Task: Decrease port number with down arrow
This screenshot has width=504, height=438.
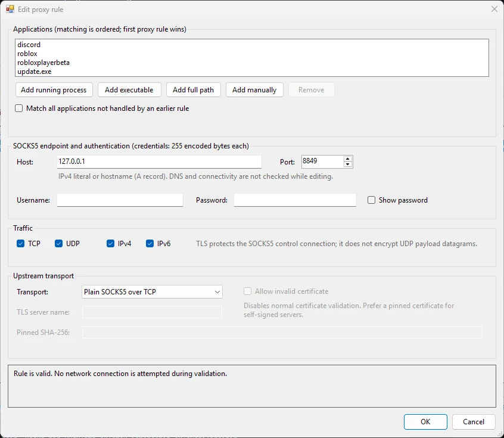Action: pyautogui.click(x=347, y=164)
